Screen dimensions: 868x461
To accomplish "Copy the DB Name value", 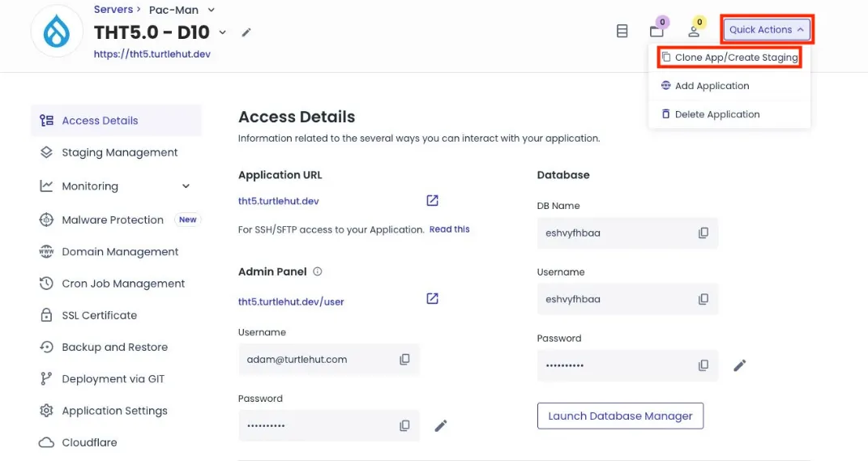I will pos(703,233).
